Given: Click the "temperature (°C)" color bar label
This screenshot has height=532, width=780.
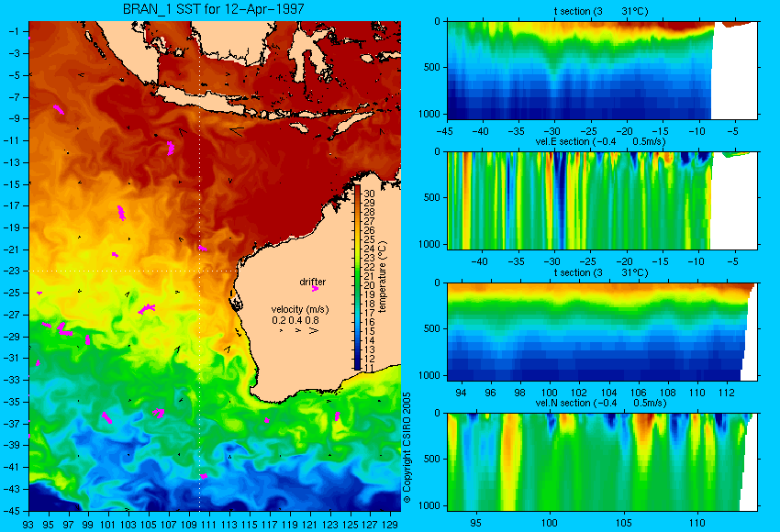Looking at the screenshot, I should [x=382, y=277].
